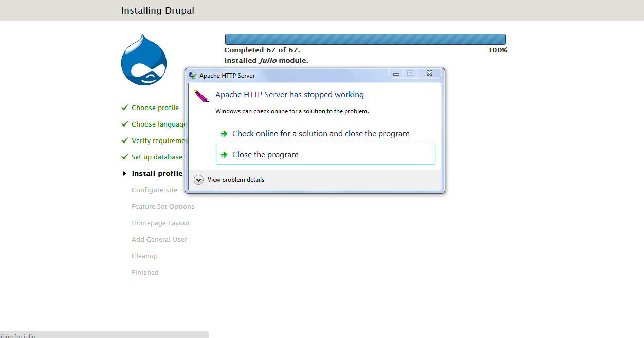Click the Configure site step
This screenshot has height=338, width=644.
[x=154, y=190]
